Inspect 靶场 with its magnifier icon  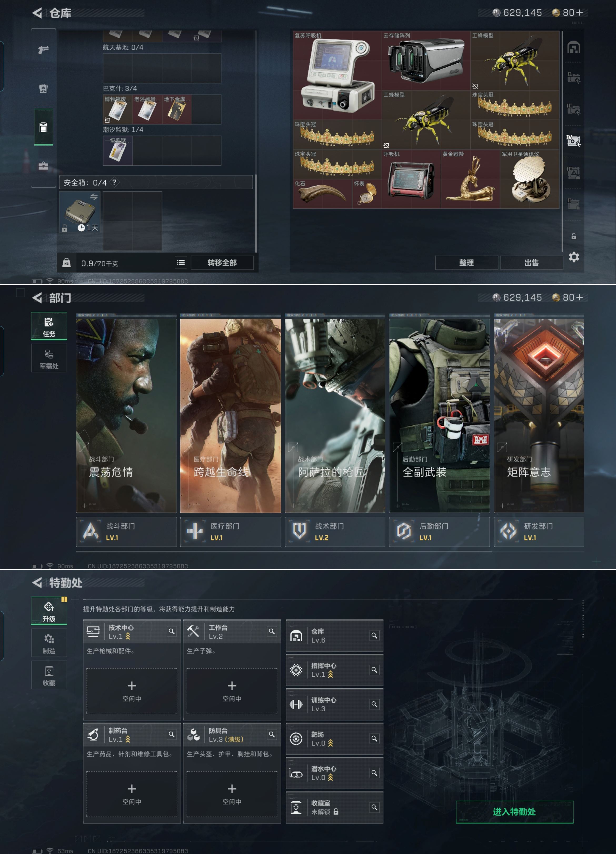tap(374, 739)
